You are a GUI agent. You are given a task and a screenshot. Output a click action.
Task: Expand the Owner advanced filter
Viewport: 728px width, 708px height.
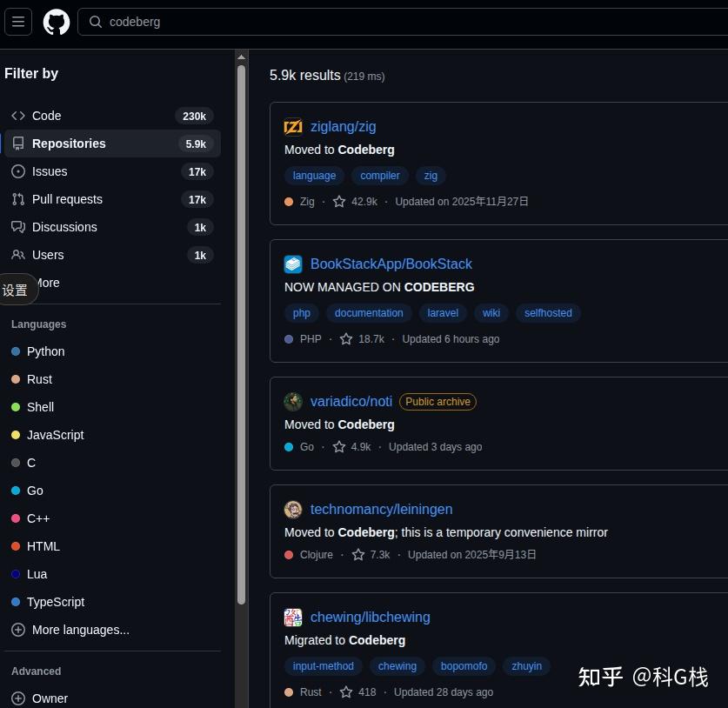pos(40,698)
